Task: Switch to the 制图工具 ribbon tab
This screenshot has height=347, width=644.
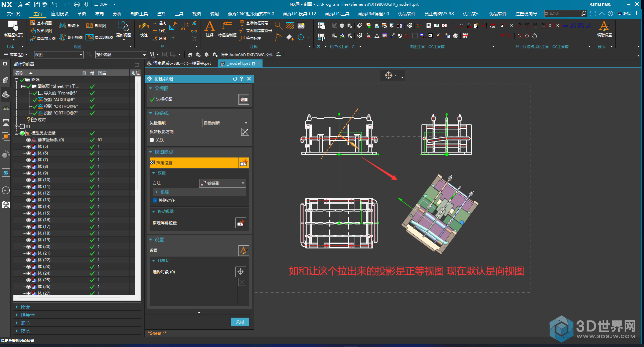Action: click(x=139, y=14)
